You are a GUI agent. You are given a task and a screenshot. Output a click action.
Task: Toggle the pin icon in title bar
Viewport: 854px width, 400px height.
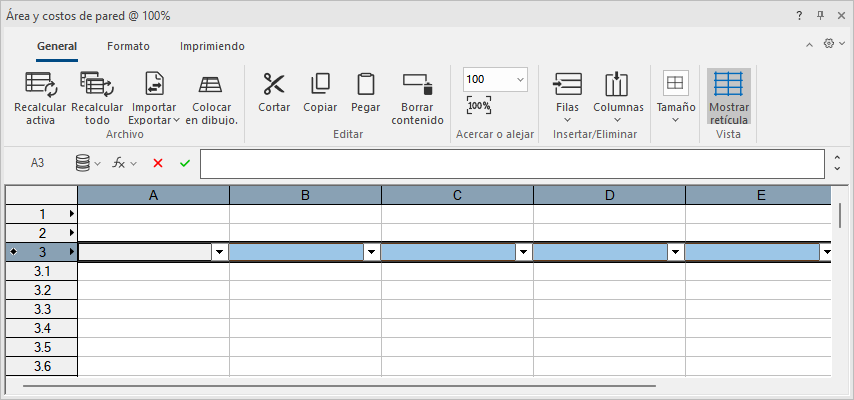coord(820,16)
